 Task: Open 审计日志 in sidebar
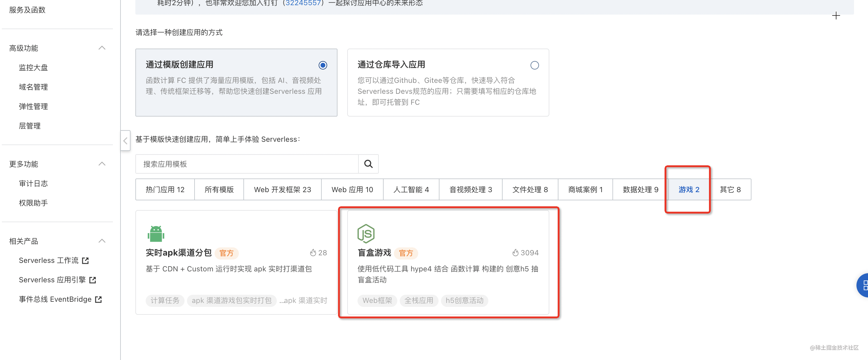(x=33, y=183)
